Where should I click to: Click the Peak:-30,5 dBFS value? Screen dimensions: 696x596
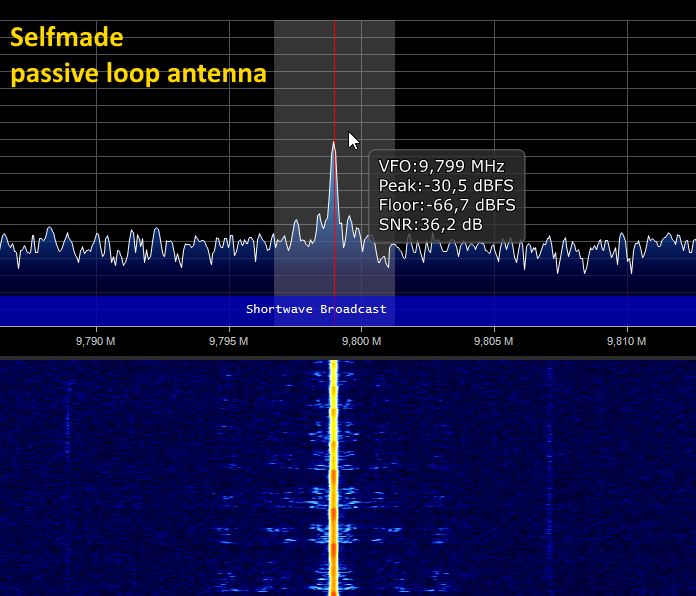tap(446, 186)
